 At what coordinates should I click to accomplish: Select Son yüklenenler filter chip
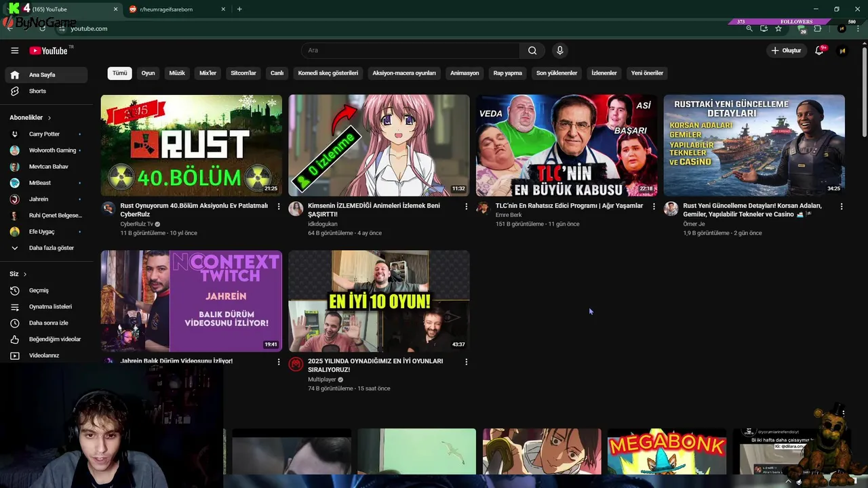pyautogui.click(x=557, y=73)
